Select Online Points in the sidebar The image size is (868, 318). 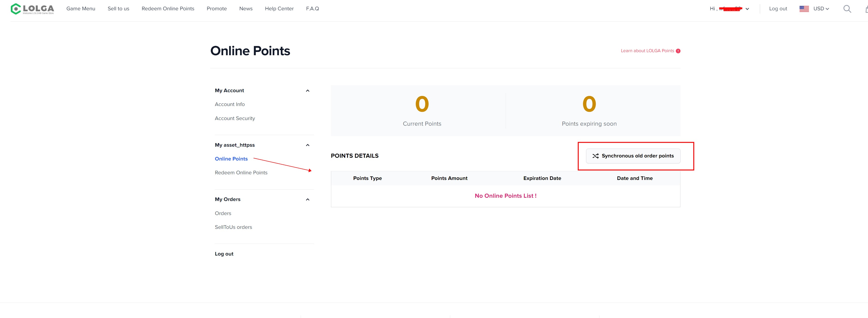[231, 159]
